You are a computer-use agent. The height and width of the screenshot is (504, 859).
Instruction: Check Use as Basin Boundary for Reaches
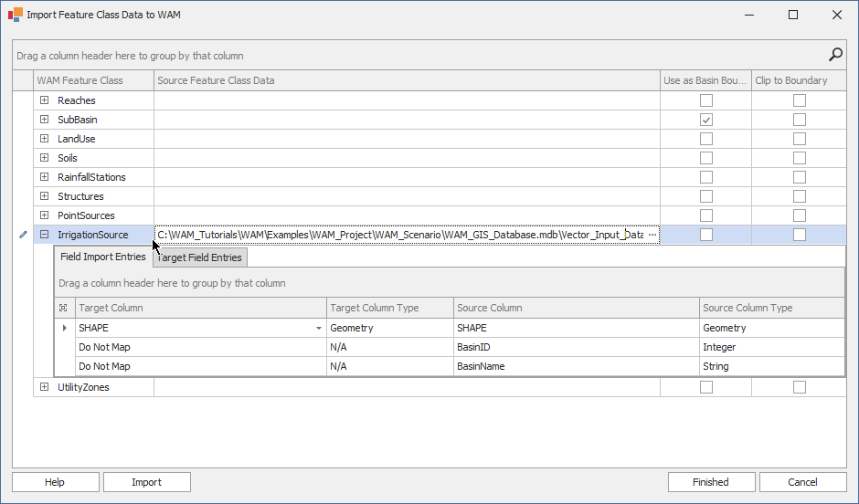706,100
